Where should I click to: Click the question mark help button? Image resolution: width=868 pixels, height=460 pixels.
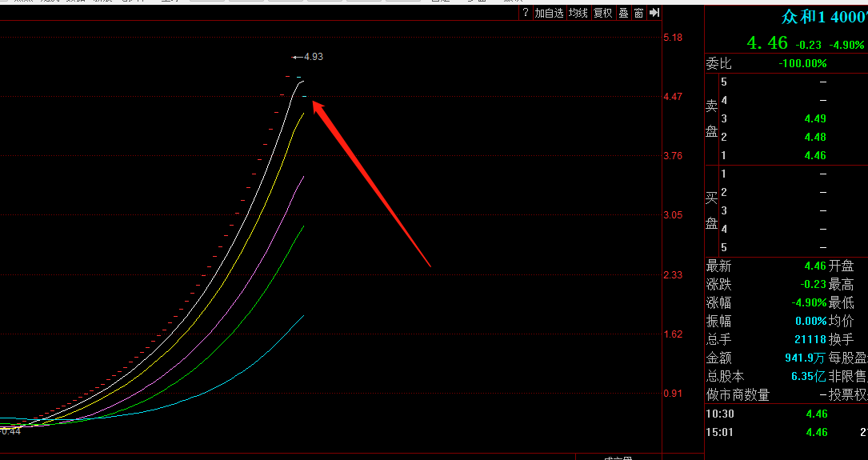pos(526,12)
